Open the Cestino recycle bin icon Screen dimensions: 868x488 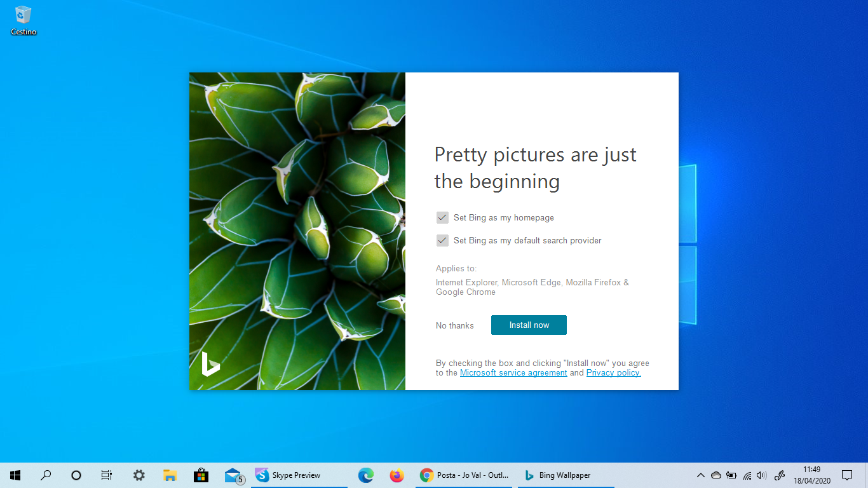(24, 20)
